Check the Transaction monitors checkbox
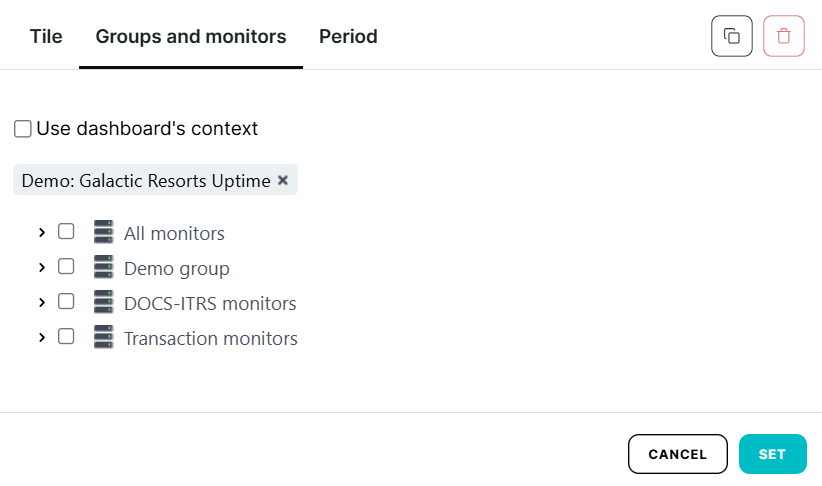The height and width of the screenshot is (486, 822). tap(66, 337)
